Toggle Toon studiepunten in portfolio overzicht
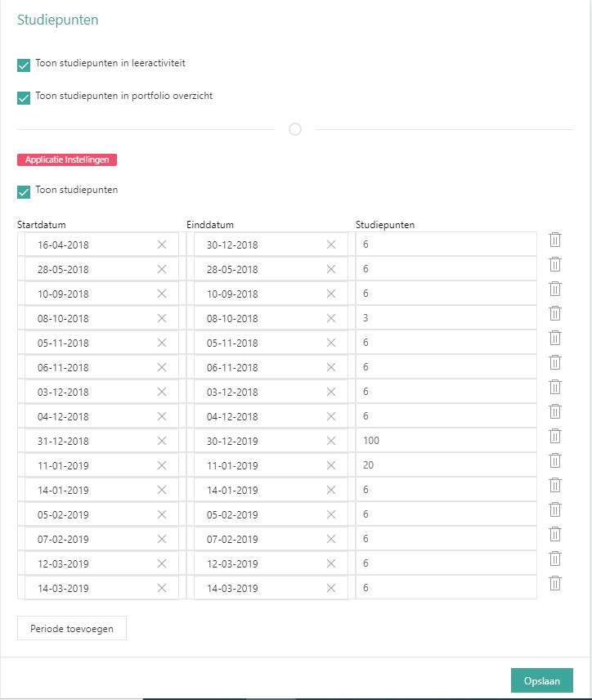This screenshot has width=592, height=700. pyautogui.click(x=24, y=97)
